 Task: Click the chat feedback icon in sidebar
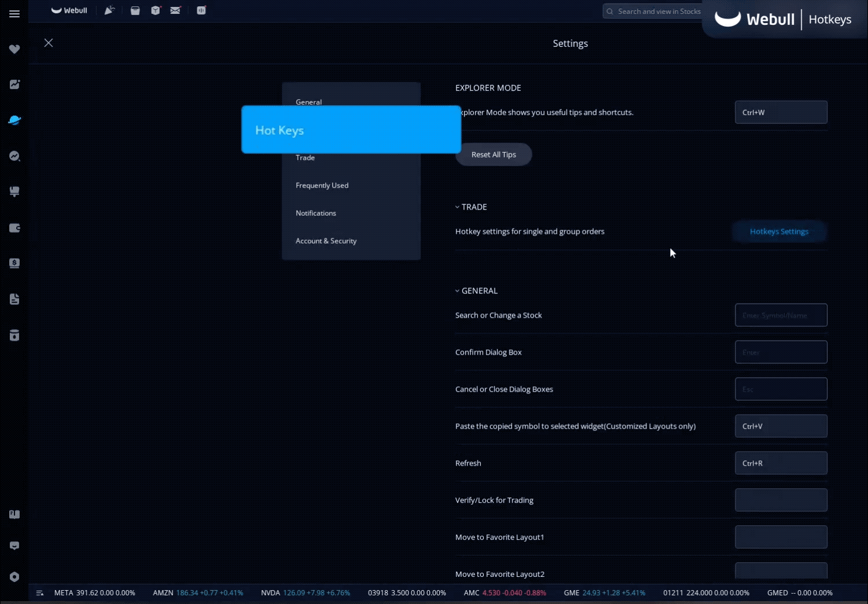(x=14, y=546)
